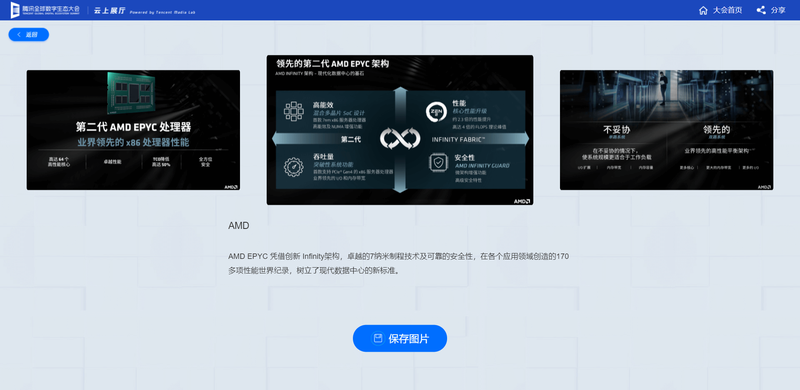The image size is (800, 390).
Task: Click the save icon inside 保存图片 button
Action: (378, 338)
